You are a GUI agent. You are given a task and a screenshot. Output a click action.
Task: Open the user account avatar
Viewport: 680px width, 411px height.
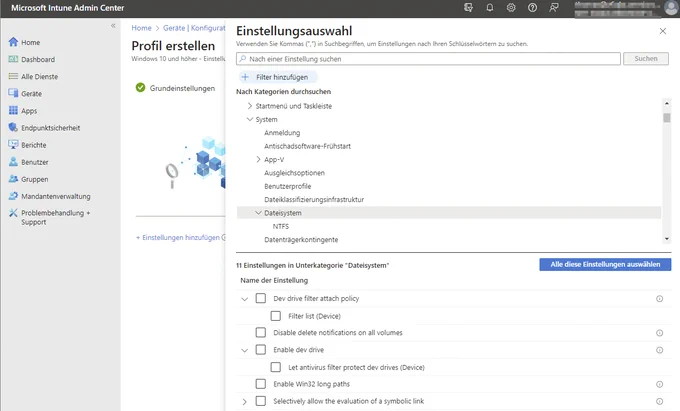click(x=671, y=7)
